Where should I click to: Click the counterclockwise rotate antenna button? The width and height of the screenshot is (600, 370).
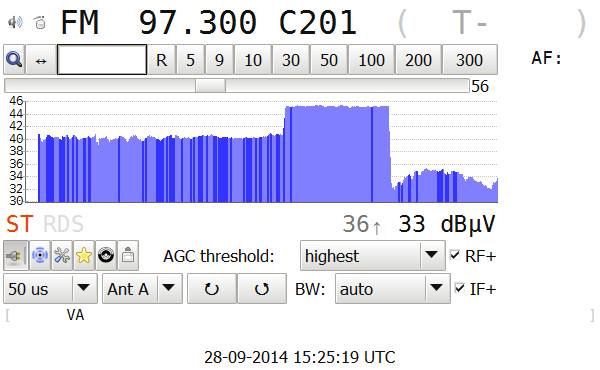click(x=262, y=289)
